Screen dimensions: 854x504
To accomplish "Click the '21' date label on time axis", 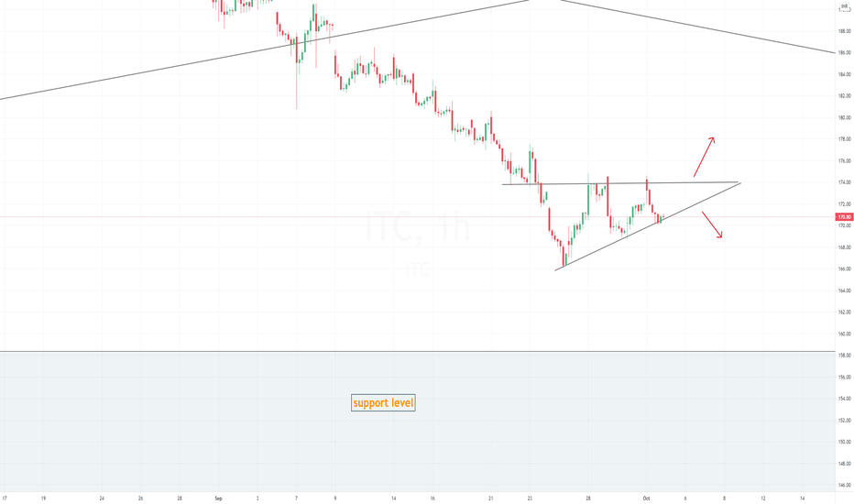I will point(491,498).
